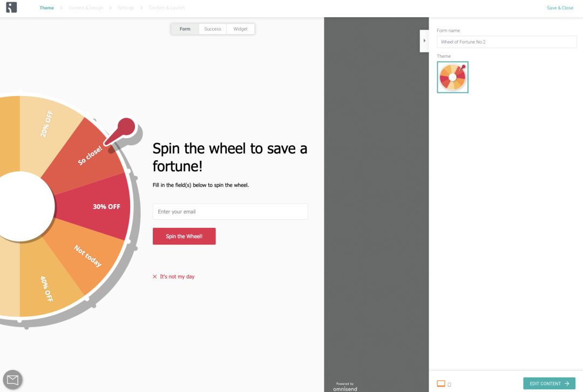Click the white wheel center hub
Viewport: 583px width, 392px height.
tap(24, 206)
